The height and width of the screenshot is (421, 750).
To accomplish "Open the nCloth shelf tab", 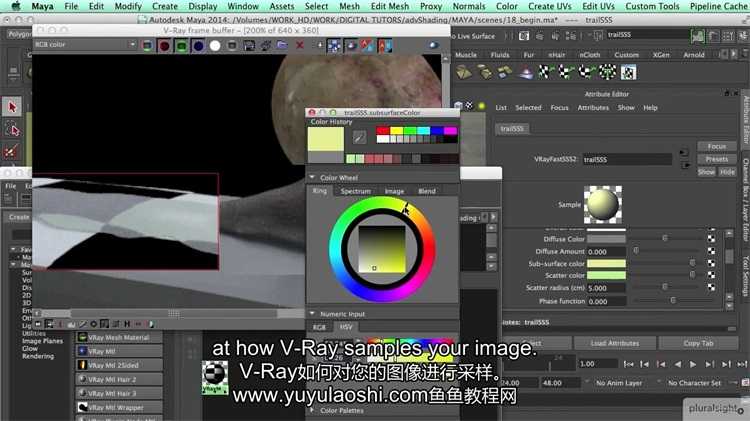I will click(x=589, y=55).
